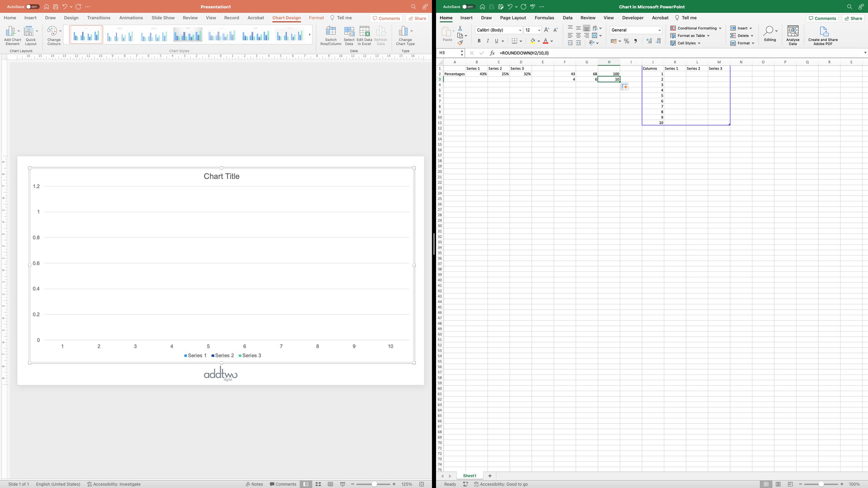Screen dimensions: 868x488
Task: Toggle AutoSave switch in PowerPoint
Action: click(32, 7)
